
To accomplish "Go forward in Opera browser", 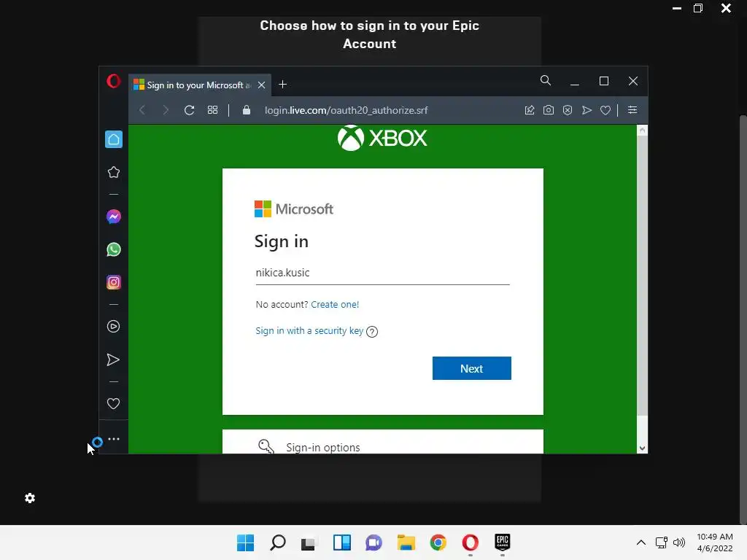I will tap(166, 110).
